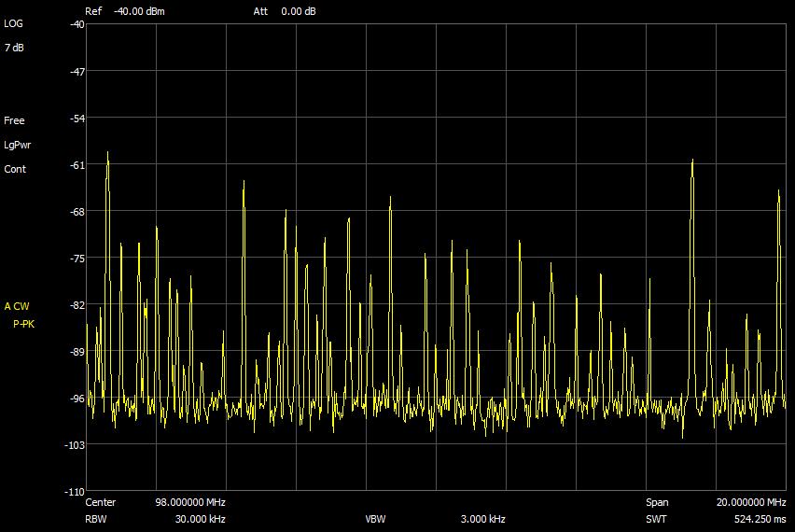Click the -61 y-axis tick label
Screen dimensions: 795x532
click(x=77, y=165)
